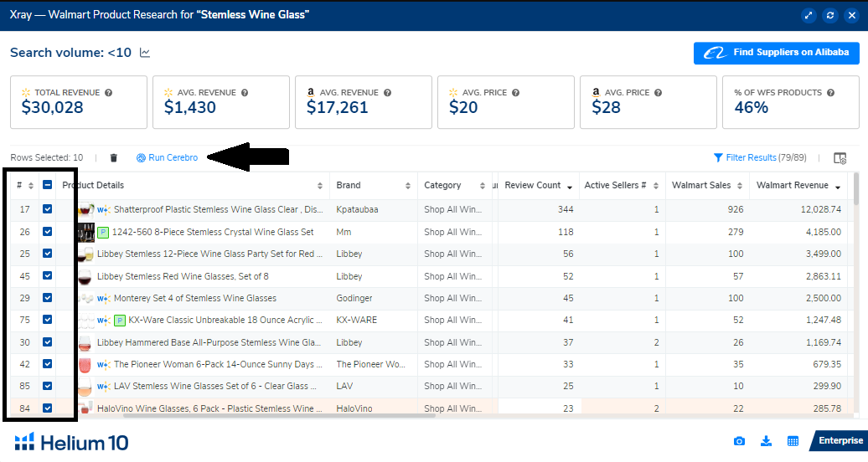Uncheck the row 29 Monterey Set checkbox

[x=48, y=298]
